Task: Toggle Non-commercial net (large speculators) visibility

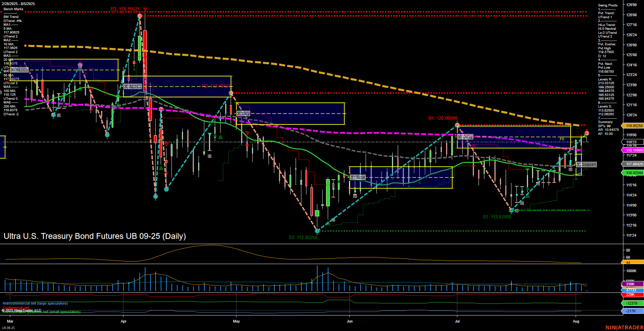Action: point(35,303)
